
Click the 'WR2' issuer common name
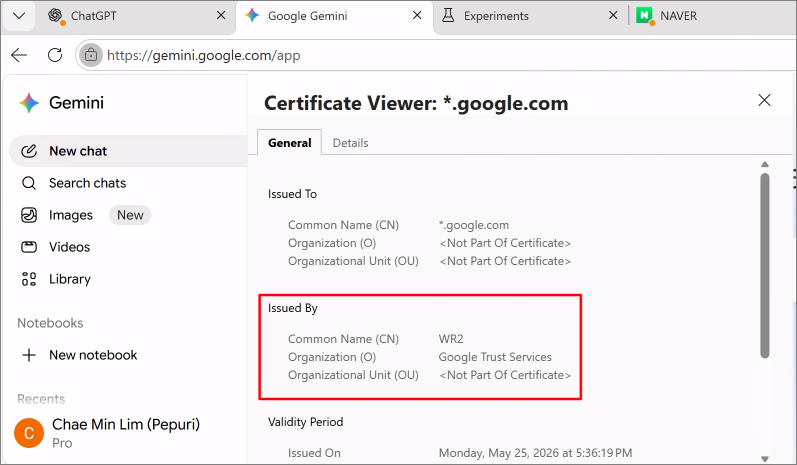click(451, 338)
